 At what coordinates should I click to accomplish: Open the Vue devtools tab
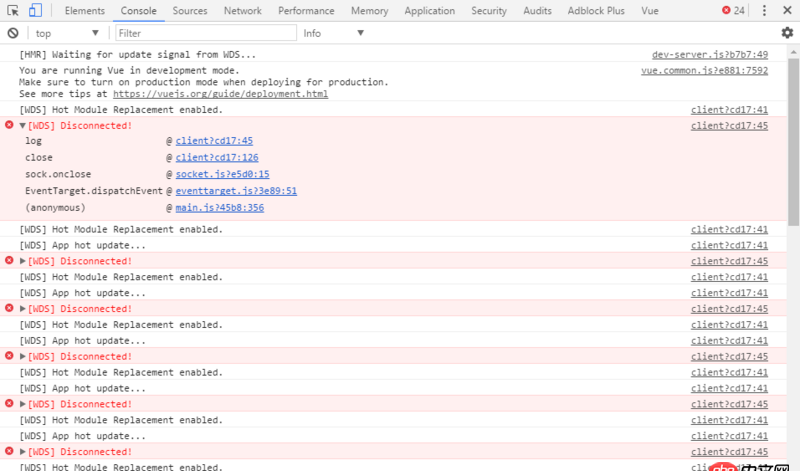coord(649,11)
